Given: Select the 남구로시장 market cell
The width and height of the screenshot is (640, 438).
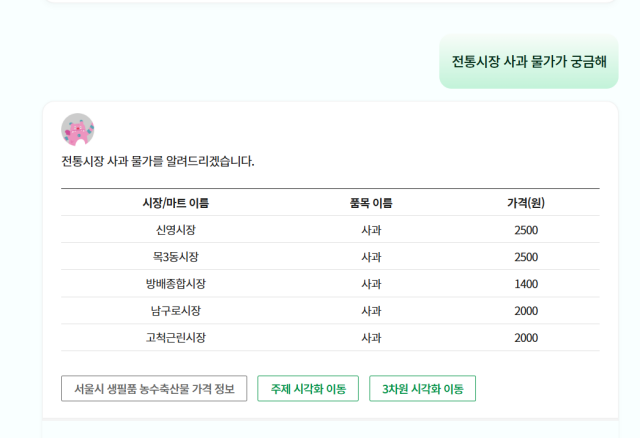Looking at the screenshot, I should pos(175,311).
